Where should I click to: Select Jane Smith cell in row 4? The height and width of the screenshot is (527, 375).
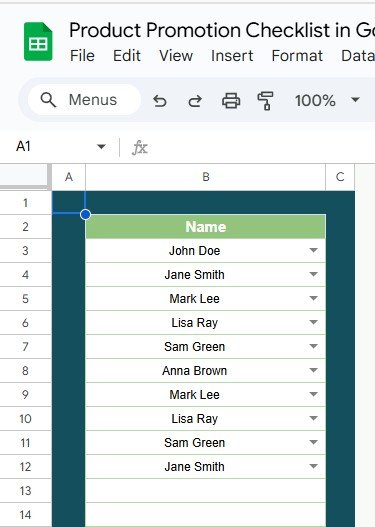click(x=206, y=275)
